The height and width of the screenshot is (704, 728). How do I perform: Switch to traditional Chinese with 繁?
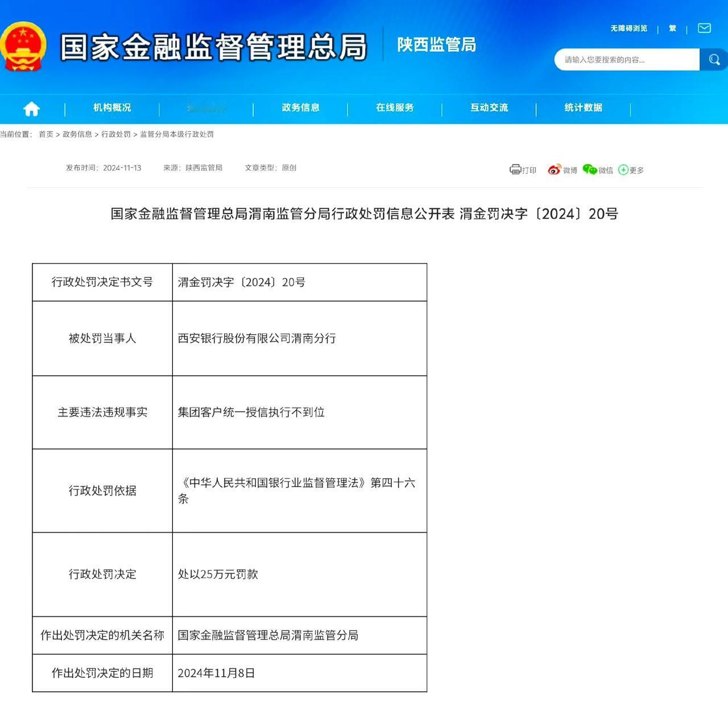(x=673, y=28)
